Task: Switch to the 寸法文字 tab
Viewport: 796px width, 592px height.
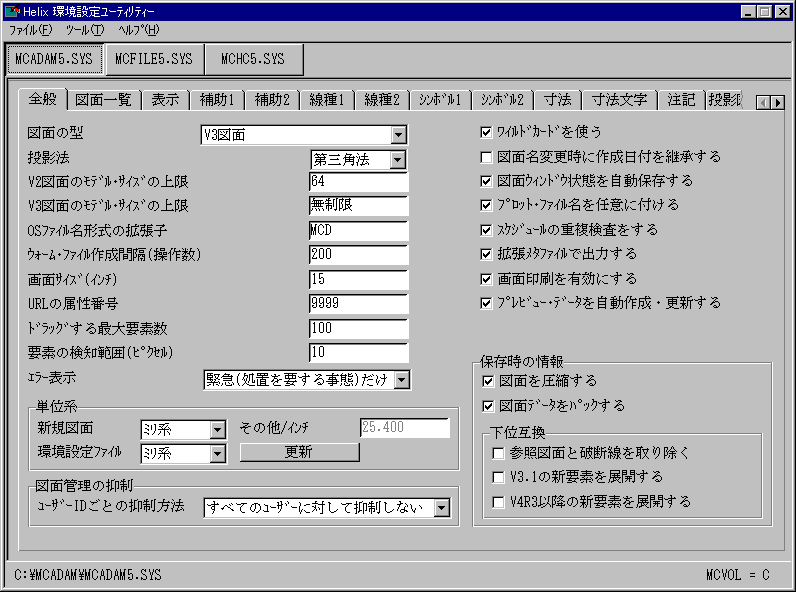Action: (619, 100)
